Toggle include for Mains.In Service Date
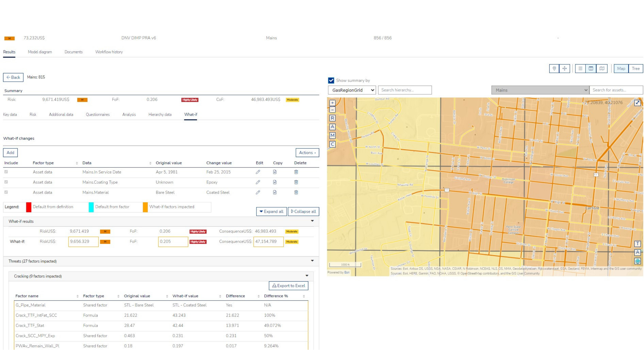Screen dimensions: 644x350 tap(6, 172)
